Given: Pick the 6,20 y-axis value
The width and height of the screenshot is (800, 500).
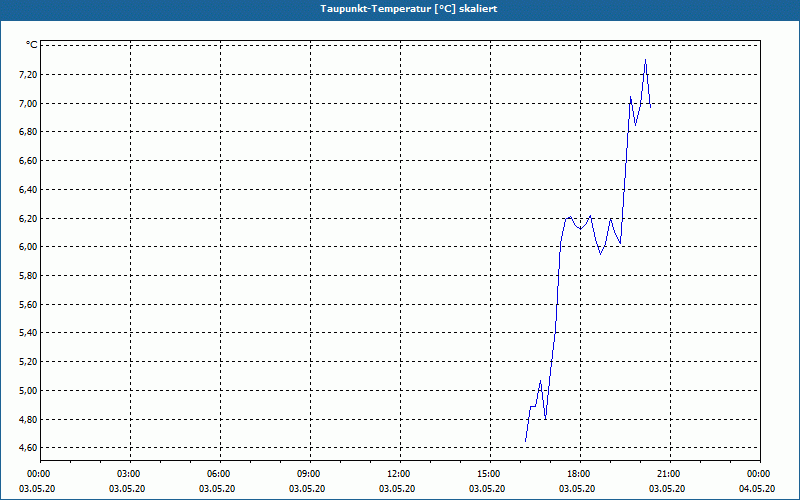Looking at the screenshot, I should pyautogui.click(x=29, y=218).
